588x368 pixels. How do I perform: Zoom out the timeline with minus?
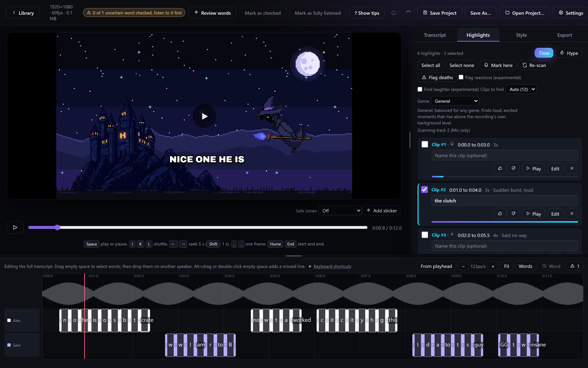pos(464,266)
